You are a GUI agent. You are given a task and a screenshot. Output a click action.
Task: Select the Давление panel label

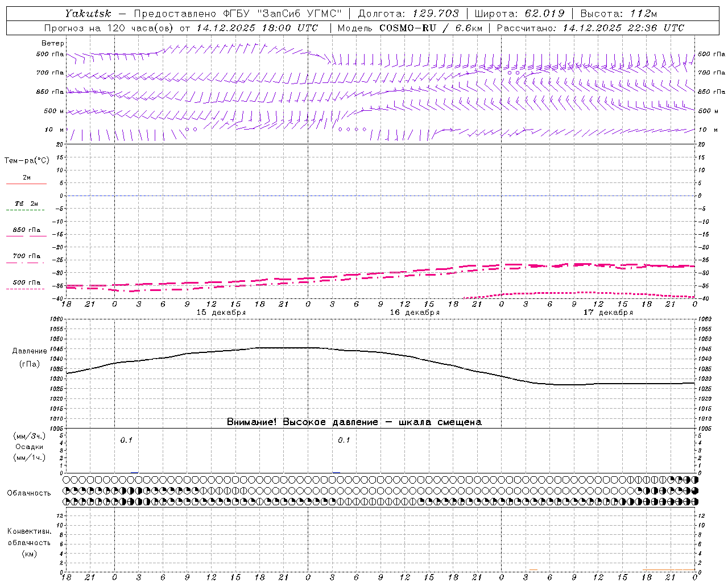coord(30,351)
